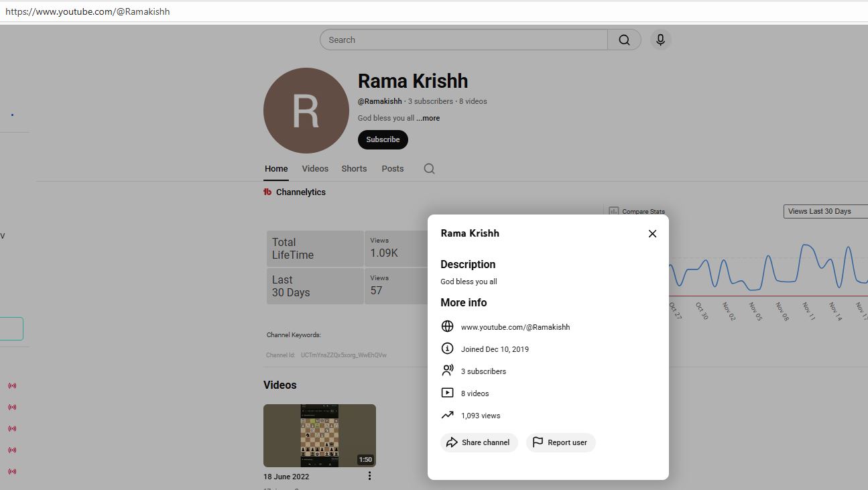Viewport: 868px width, 490px height.
Task: Close the Rama Krishh about dialog
Action: tap(652, 233)
